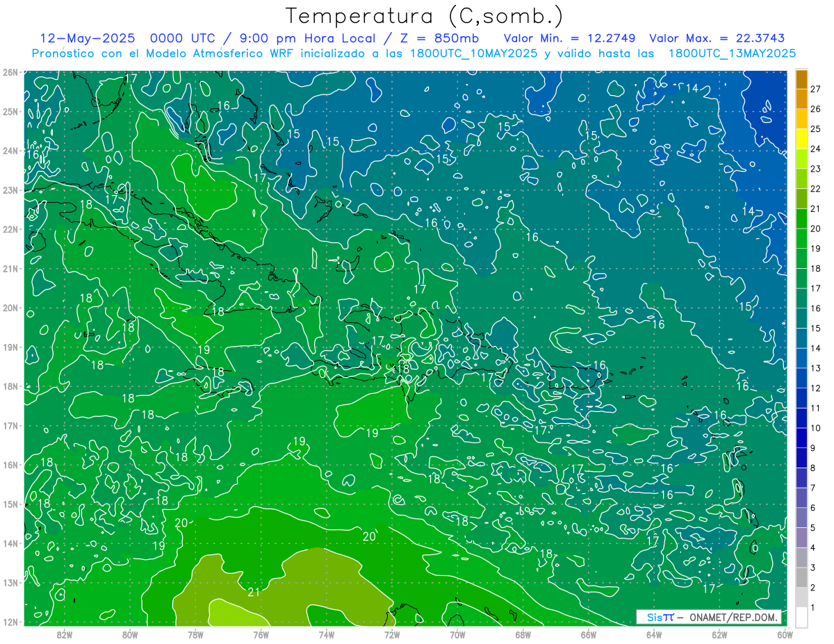Click the yellow legend swatch between 24 and 25
The image size is (834, 644).
801,139
